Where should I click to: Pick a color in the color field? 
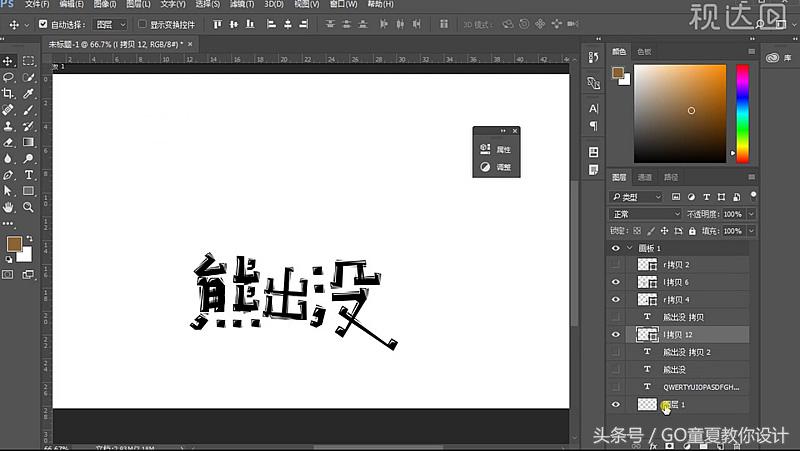pos(680,114)
